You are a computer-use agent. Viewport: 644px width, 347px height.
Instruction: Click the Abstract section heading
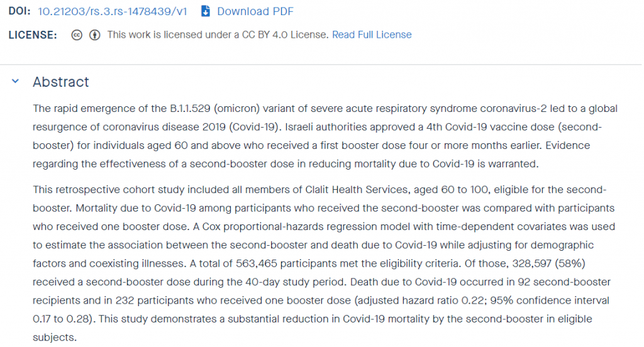point(61,82)
